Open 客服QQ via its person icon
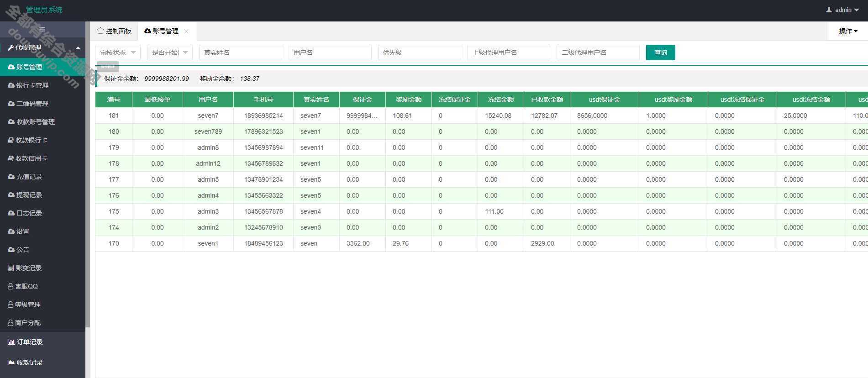This screenshot has height=378, width=868. pyautogui.click(x=11, y=286)
